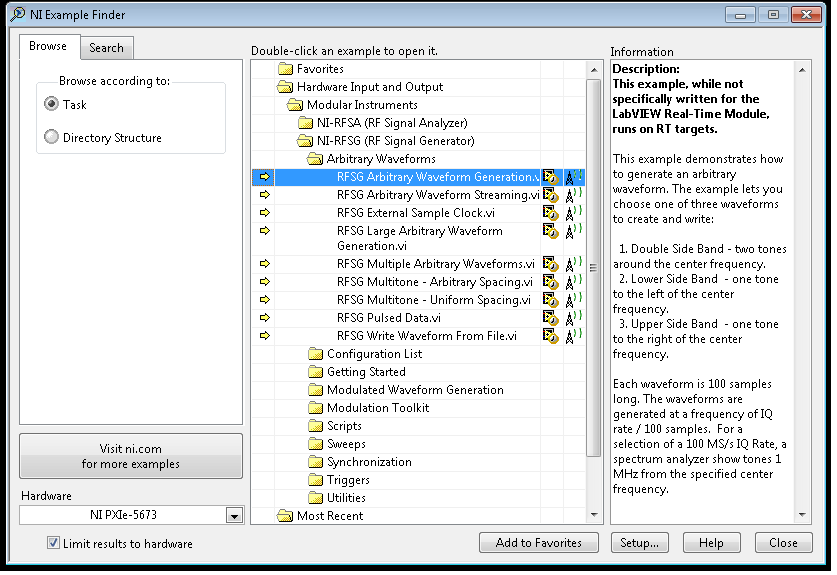Expand the Modulation Toolkit folder
The image size is (837, 575).
point(315,408)
